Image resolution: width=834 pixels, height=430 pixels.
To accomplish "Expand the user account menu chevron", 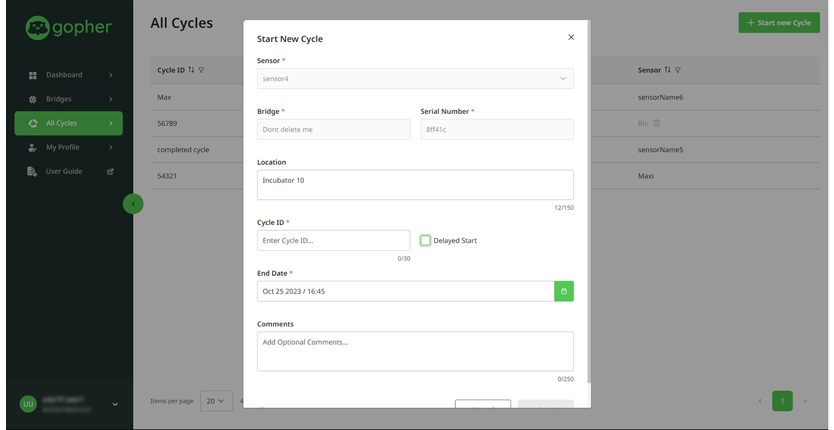I will point(115,404).
